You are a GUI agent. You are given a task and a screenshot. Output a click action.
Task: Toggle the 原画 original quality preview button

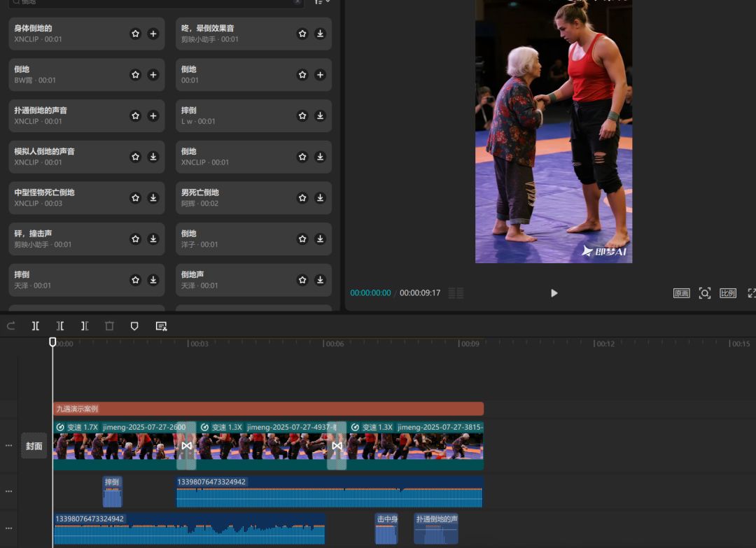point(681,293)
